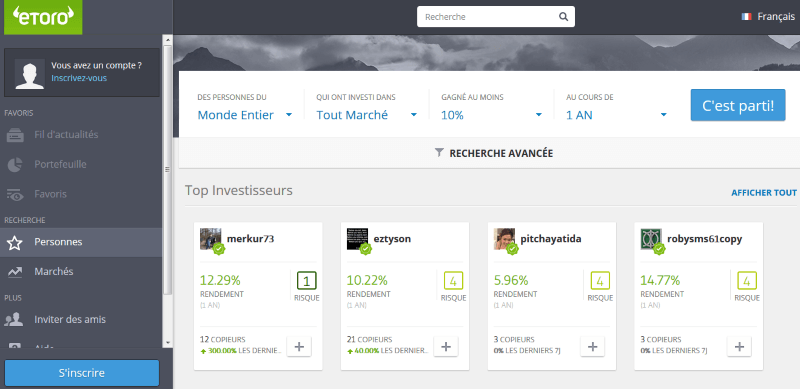Viewport: 800px width, 389px height.
Task: Open the Français language selector
Action: 768,17
